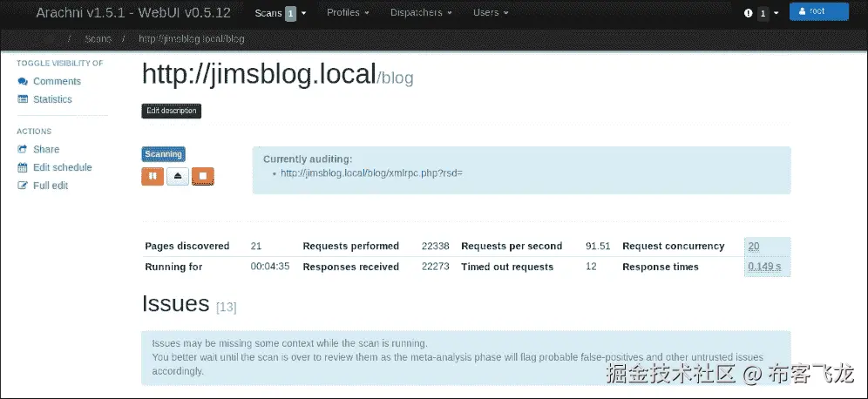Screen dimensions: 868x399
Task: Click the Scans breadcrumb link
Action: (98, 39)
